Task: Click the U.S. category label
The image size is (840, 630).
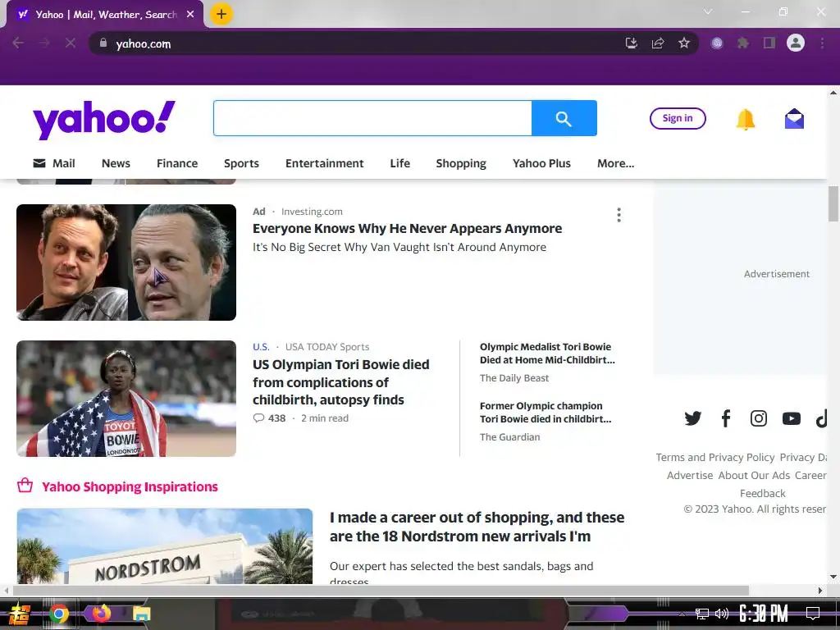Action: click(261, 347)
